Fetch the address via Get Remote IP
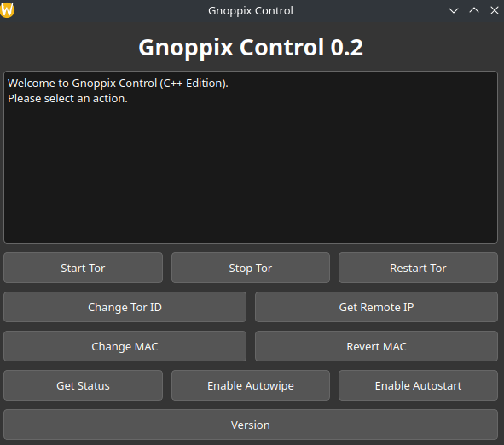 click(376, 307)
